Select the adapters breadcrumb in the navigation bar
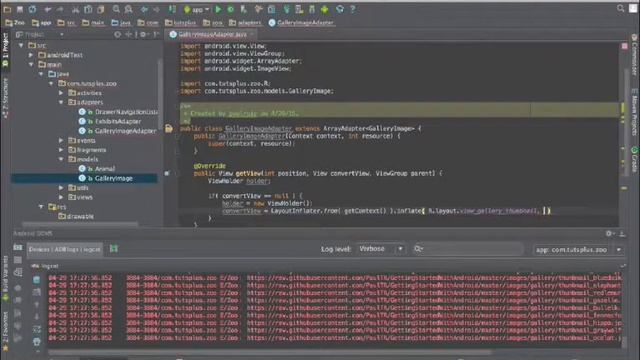 [244, 23]
